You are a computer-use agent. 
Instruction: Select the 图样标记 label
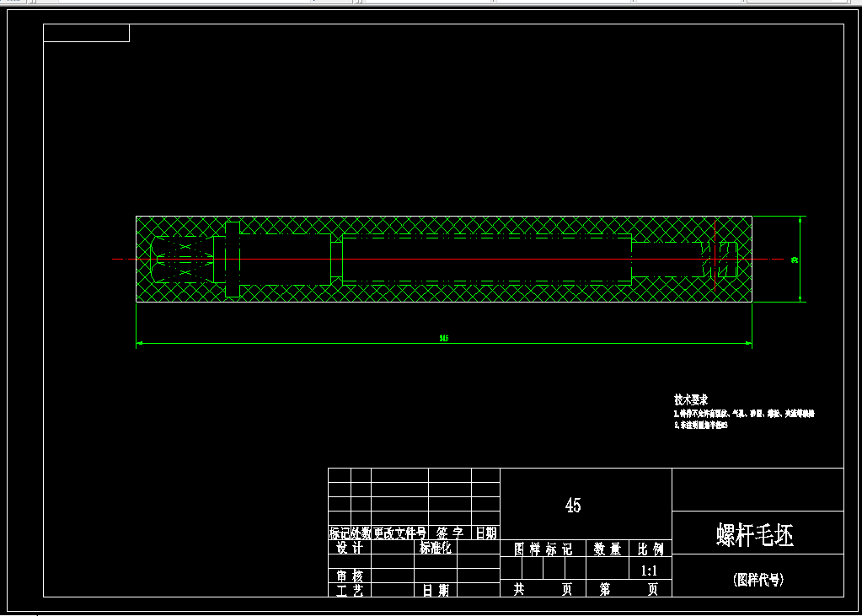tap(543, 549)
